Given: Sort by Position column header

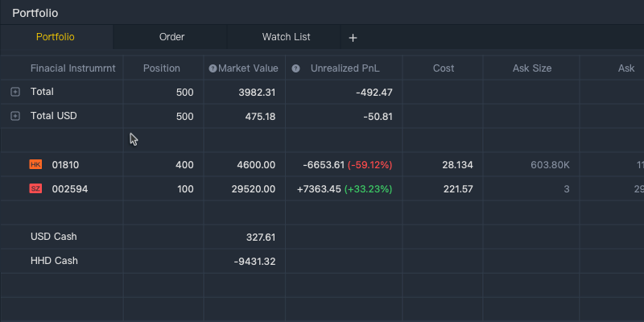Looking at the screenshot, I should tap(162, 68).
